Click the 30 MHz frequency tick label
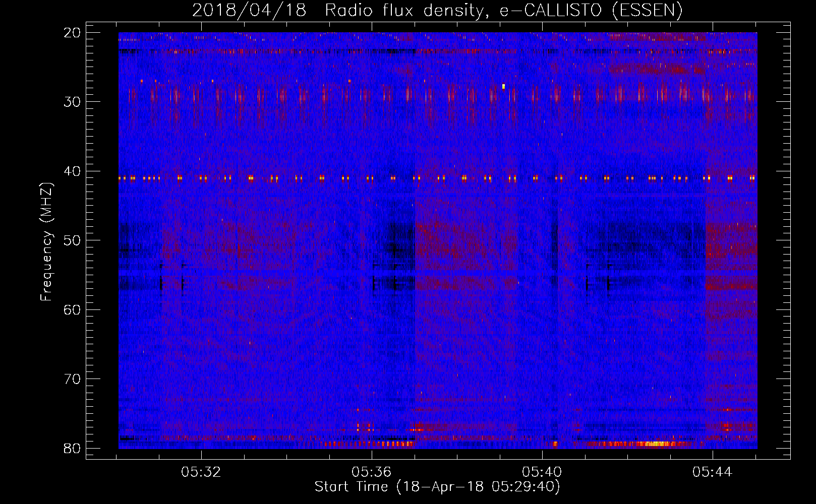The width and height of the screenshot is (816, 504). [x=73, y=102]
